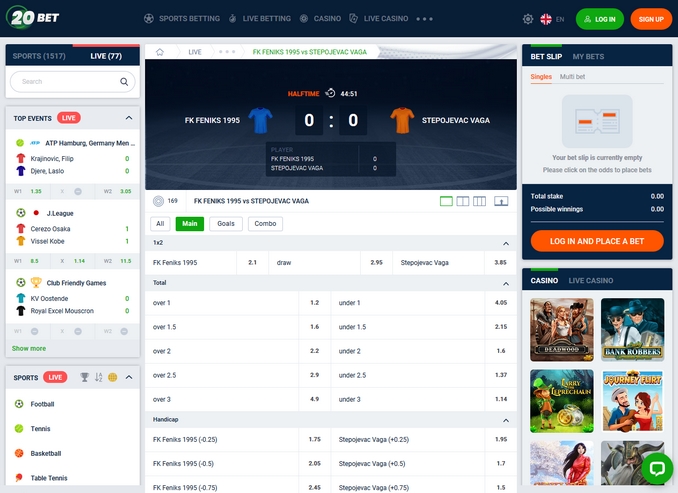
Task: Click the trophy icon in Sports panel
Action: point(85,377)
